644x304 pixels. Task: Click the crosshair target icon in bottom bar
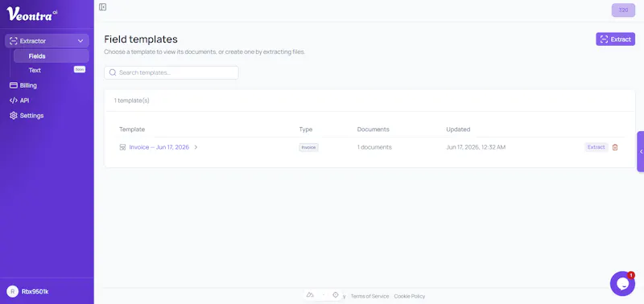tap(336, 294)
